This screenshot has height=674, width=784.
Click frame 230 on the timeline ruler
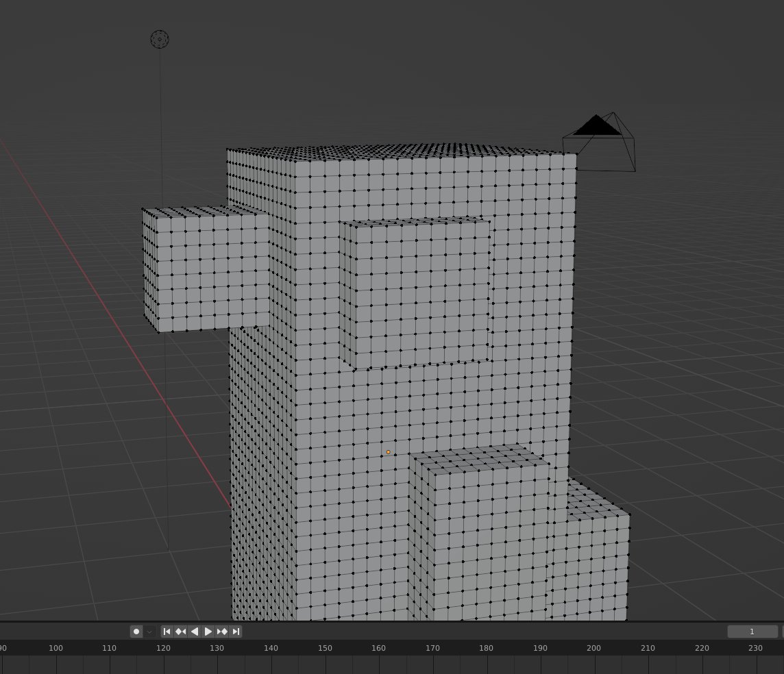pos(755,648)
